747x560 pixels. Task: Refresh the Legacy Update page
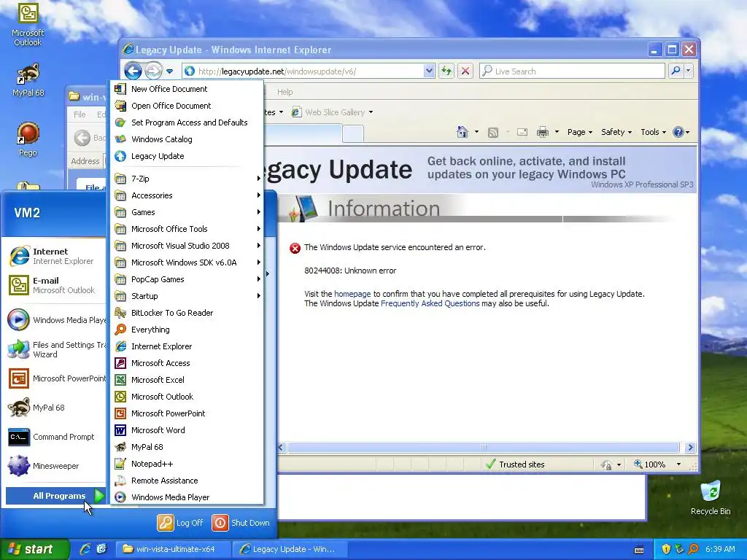[x=446, y=71]
